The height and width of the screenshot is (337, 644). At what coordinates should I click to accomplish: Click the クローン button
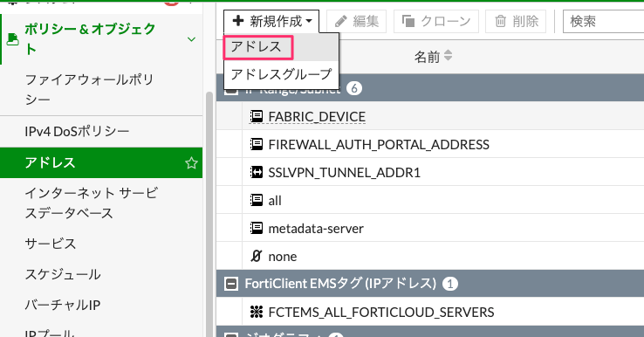point(436,21)
